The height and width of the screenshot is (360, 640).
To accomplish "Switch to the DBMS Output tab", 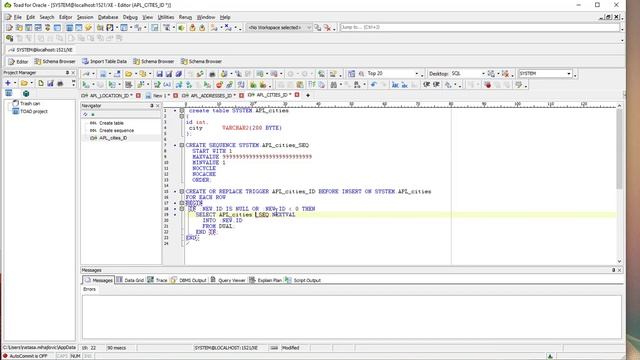I will (189, 280).
